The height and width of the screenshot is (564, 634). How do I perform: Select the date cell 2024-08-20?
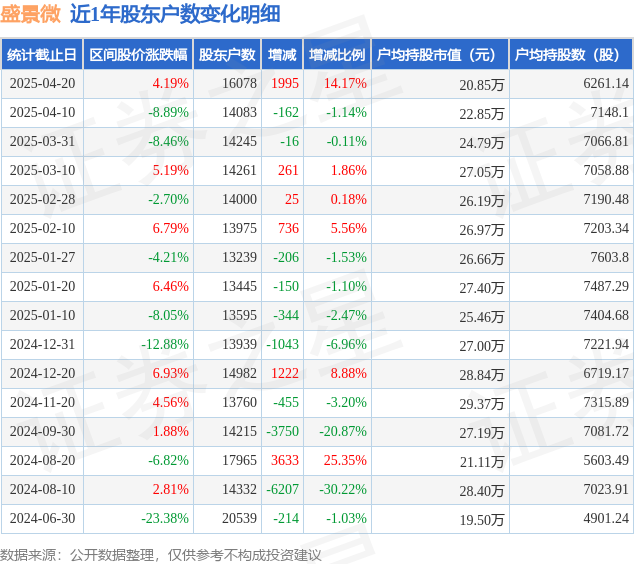pyautogui.click(x=42, y=460)
